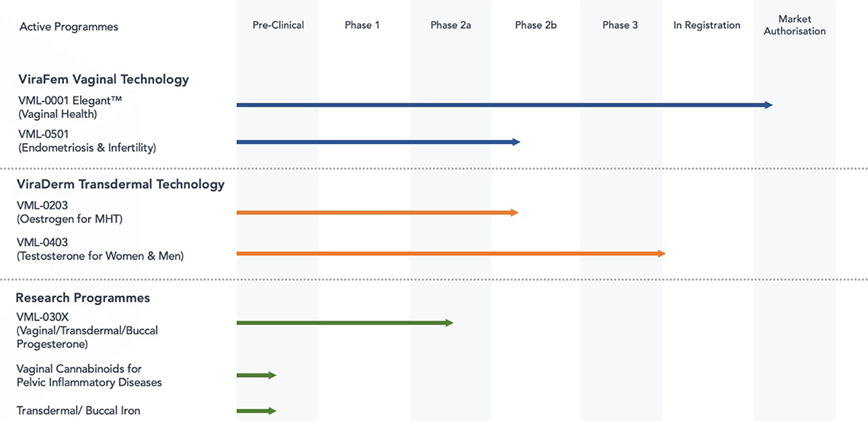Click the VML-0501 blue arrow tip
Screen dimensions: 868x421
[515, 142]
